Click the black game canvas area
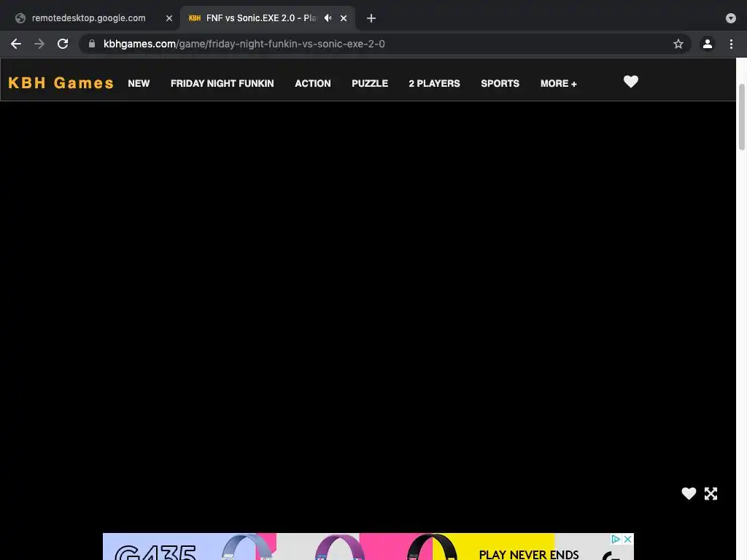Image resolution: width=747 pixels, height=560 pixels. (368, 305)
